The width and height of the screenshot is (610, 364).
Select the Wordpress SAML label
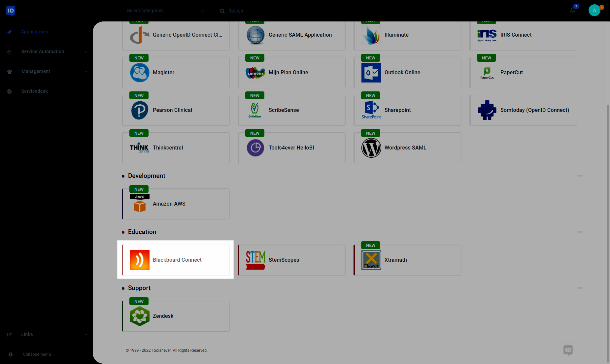click(x=405, y=148)
